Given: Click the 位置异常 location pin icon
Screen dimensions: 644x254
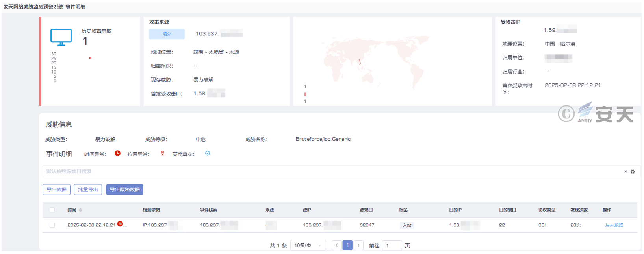Looking at the screenshot, I should (x=162, y=153).
